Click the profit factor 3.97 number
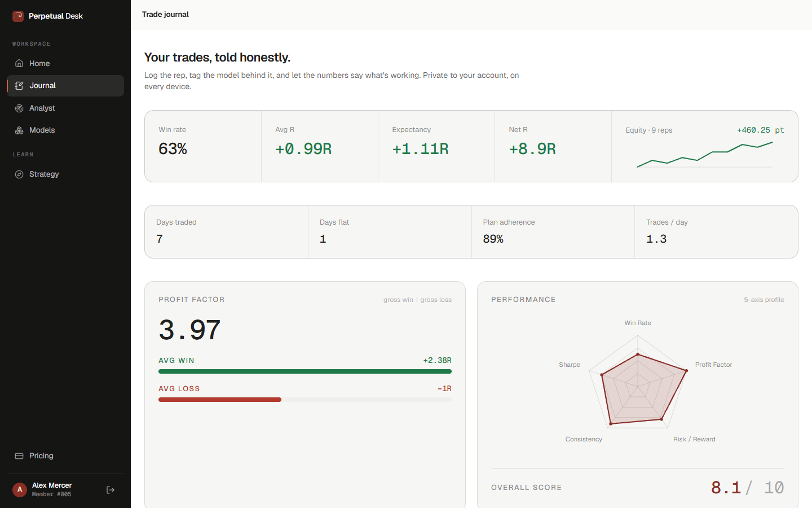This screenshot has height=508, width=812. click(x=189, y=330)
